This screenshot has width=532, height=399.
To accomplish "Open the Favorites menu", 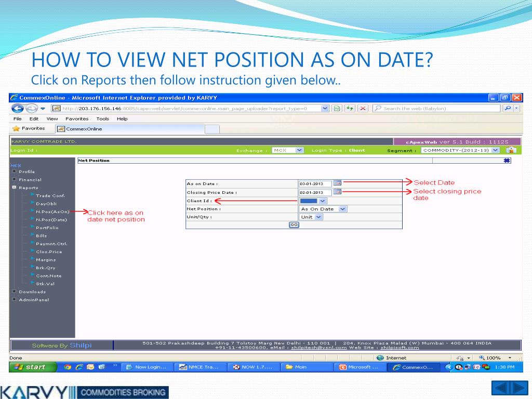I will (x=77, y=119).
